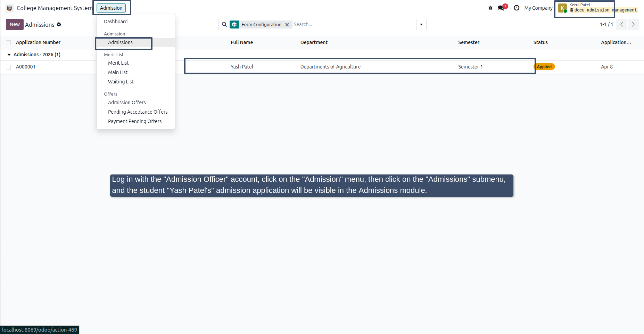Click the search magnifier icon
This screenshot has width=644, height=334.
[224, 24]
